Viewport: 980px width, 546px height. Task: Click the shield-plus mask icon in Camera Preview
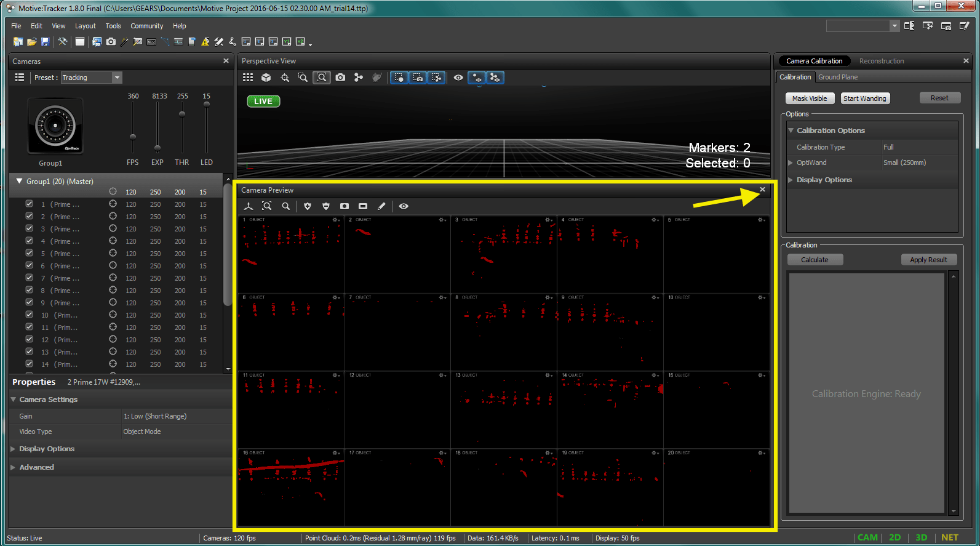pos(308,206)
